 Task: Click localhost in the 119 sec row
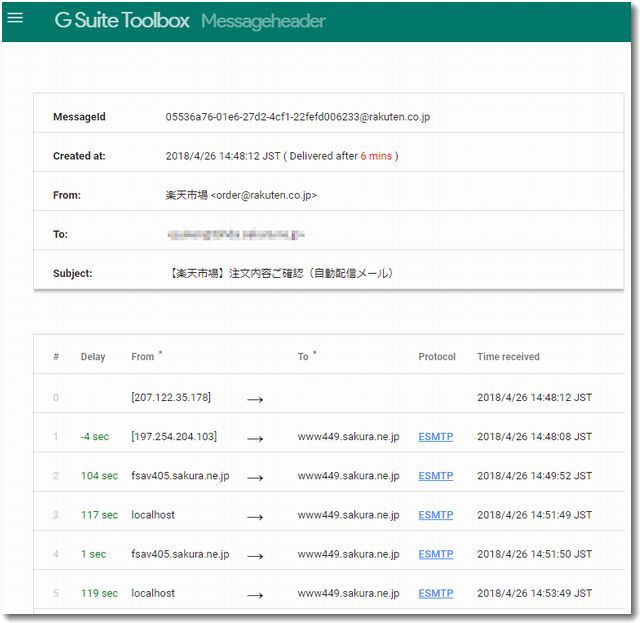pos(153,593)
